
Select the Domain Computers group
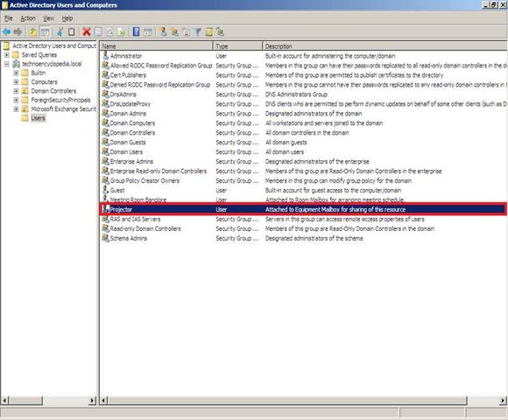click(303, 123)
